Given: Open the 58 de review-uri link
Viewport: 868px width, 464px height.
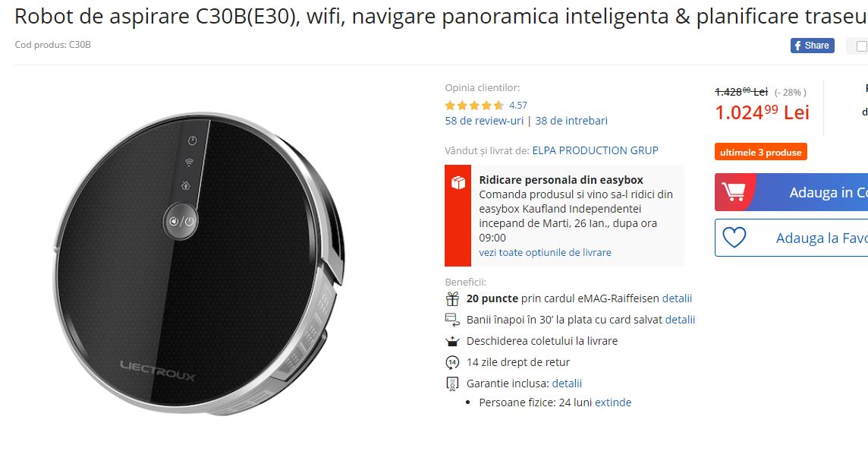Looking at the screenshot, I should 484,121.
